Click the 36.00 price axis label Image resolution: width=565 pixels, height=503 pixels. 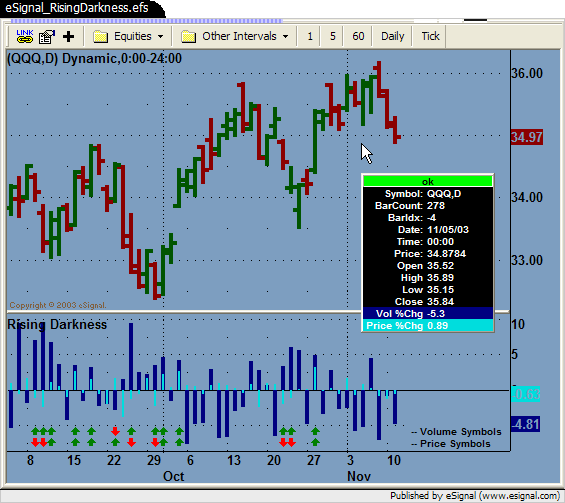[x=527, y=74]
